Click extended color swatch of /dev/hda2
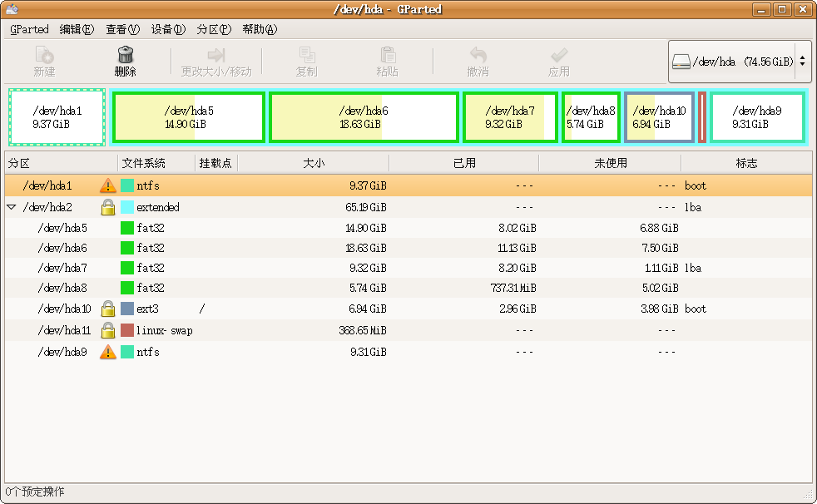Image resolution: width=817 pixels, height=504 pixels. click(x=127, y=207)
